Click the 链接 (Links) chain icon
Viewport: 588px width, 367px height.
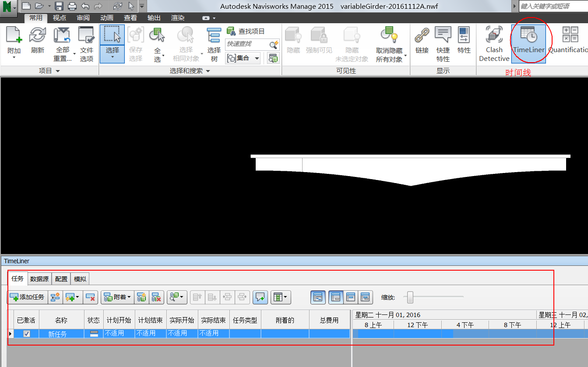click(422, 35)
